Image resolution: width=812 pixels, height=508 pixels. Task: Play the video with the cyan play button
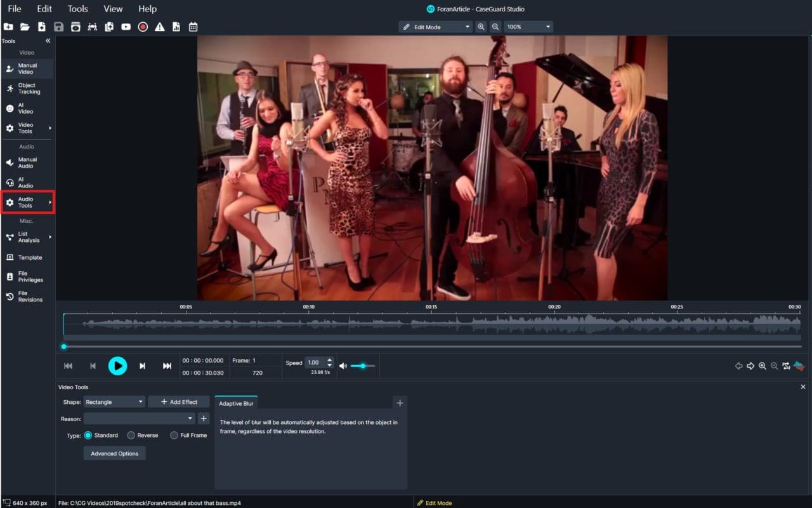click(x=117, y=366)
